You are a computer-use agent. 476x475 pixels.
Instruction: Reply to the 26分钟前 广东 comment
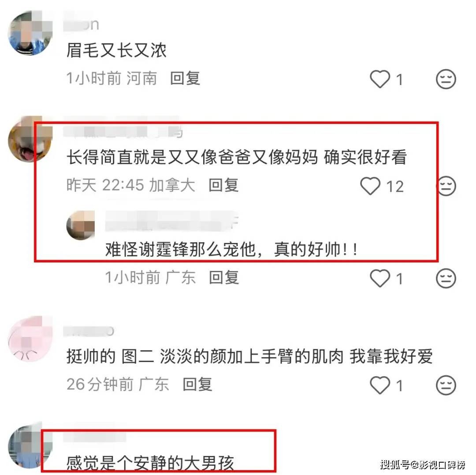(197, 384)
